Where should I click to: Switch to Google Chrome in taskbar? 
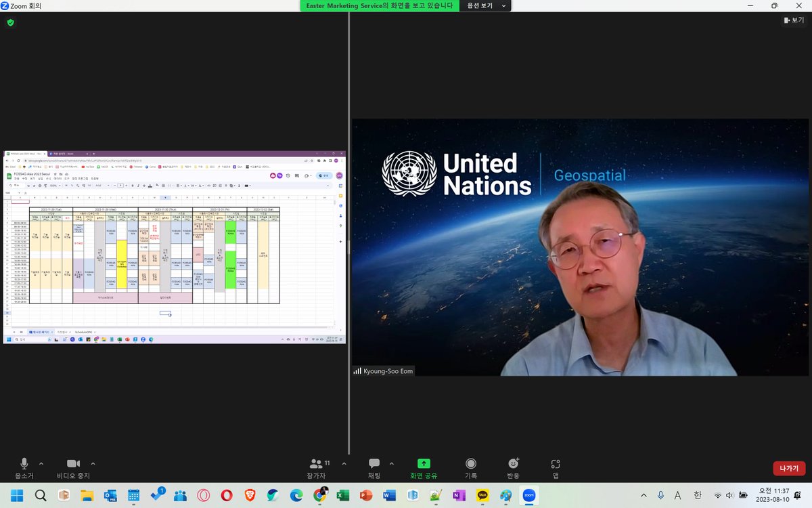click(319, 496)
